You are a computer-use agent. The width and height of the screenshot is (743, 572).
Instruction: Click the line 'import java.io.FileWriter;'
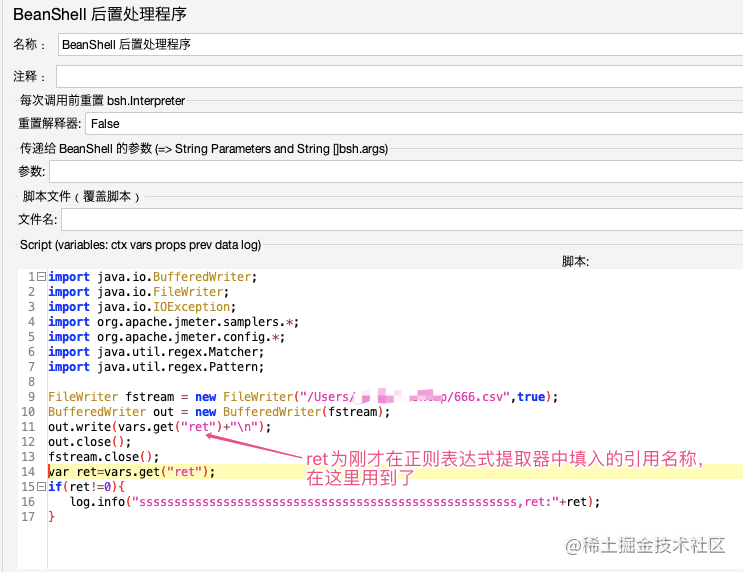coord(138,292)
